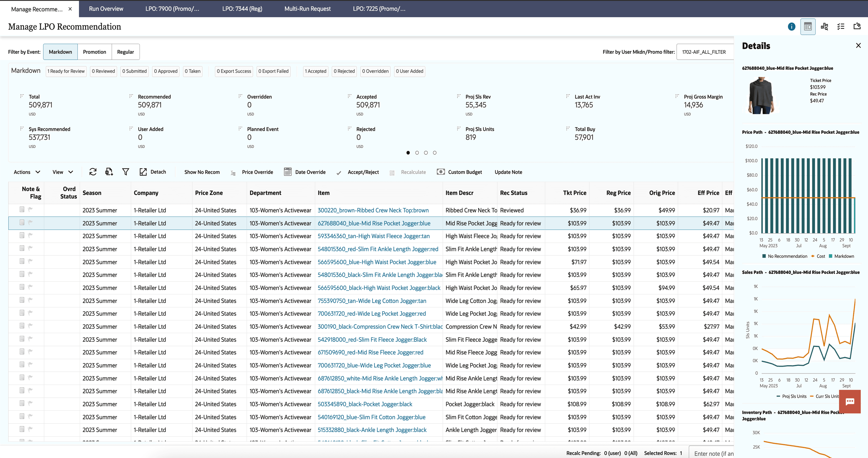Click the export to Excel icon
The width and height of the screenshot is (868, 458).
pos(109,172)
